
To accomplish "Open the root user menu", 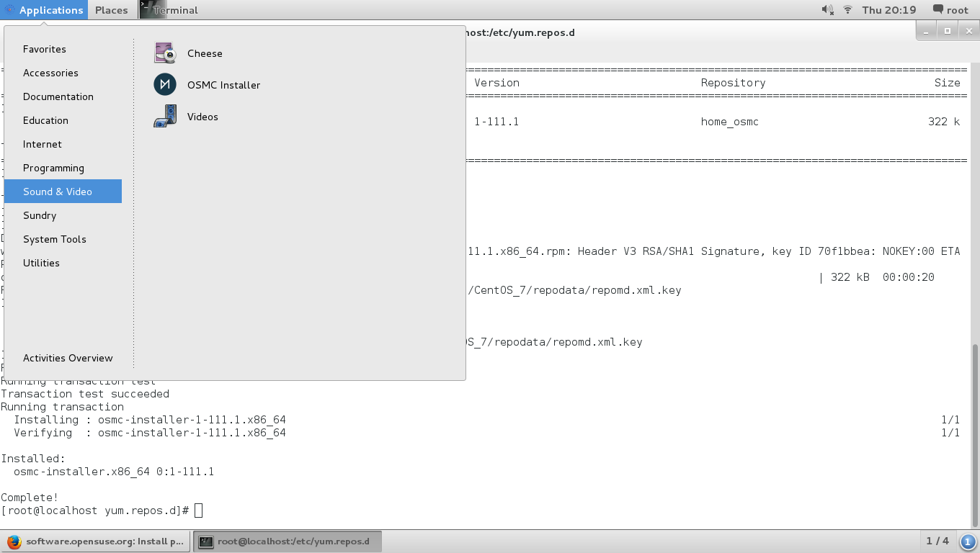I will pos(950,10).
